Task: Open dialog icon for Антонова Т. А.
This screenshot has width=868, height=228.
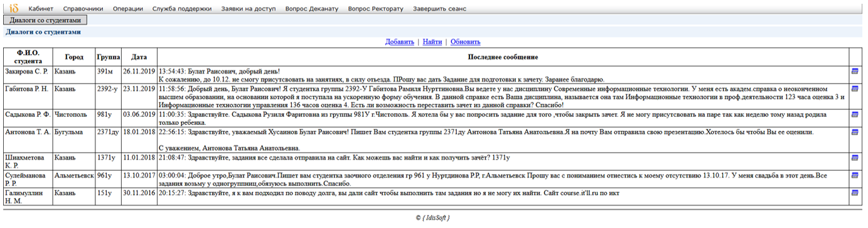Action: tap(855, 133)
